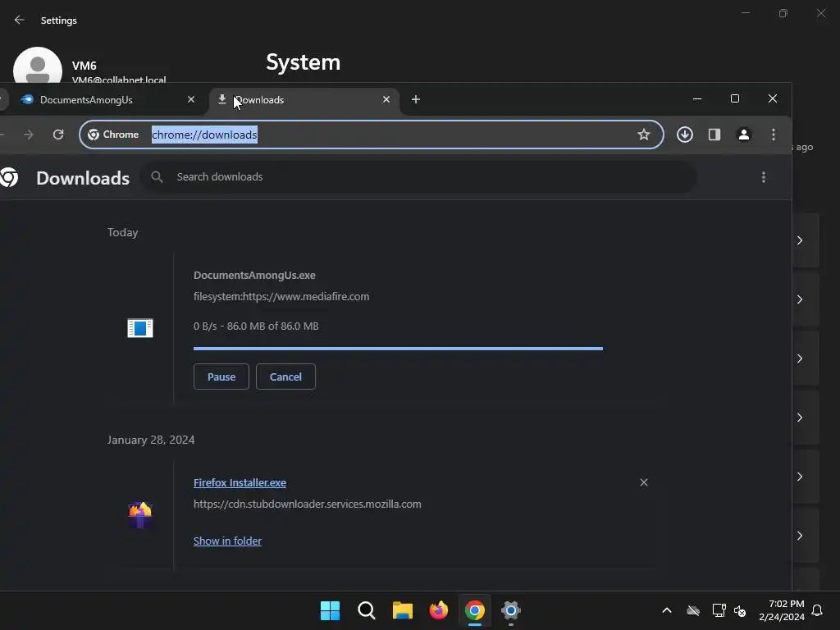Remove Firefox Installer.exe from the list

tap(644, 482)
